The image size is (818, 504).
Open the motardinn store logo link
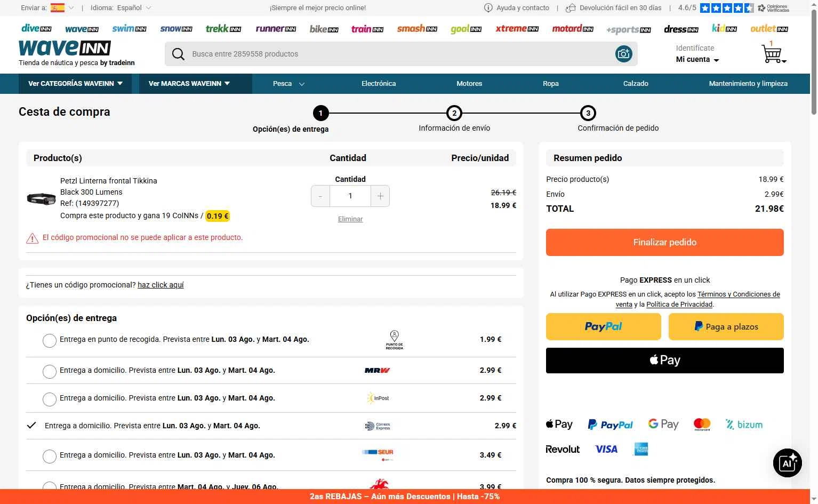(573, 28)
